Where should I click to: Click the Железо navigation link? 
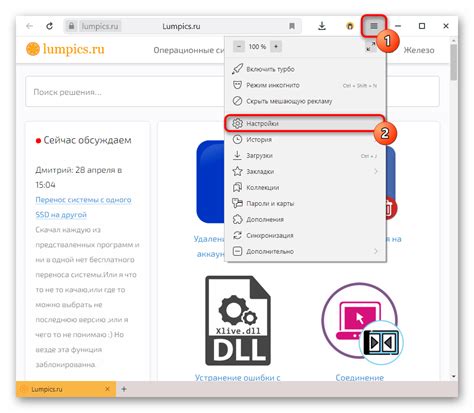point(419,50)
